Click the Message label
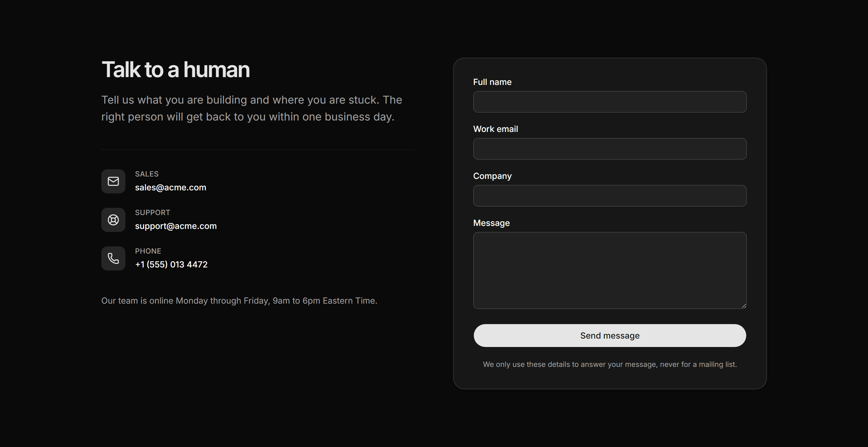This screenshot has width=868, height=447. pyautogui.click(x=491, y=223)
